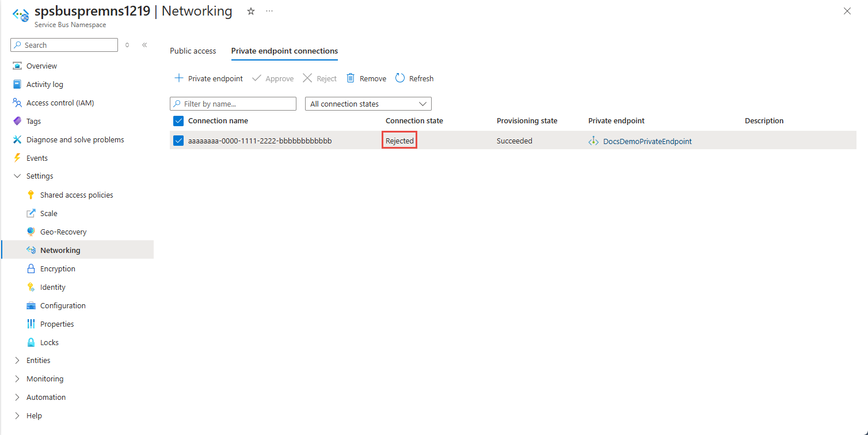This screenshot has height=435, width=868.
Task: Click the magnifier icon in Filter by name
Action: coord(177,104)
